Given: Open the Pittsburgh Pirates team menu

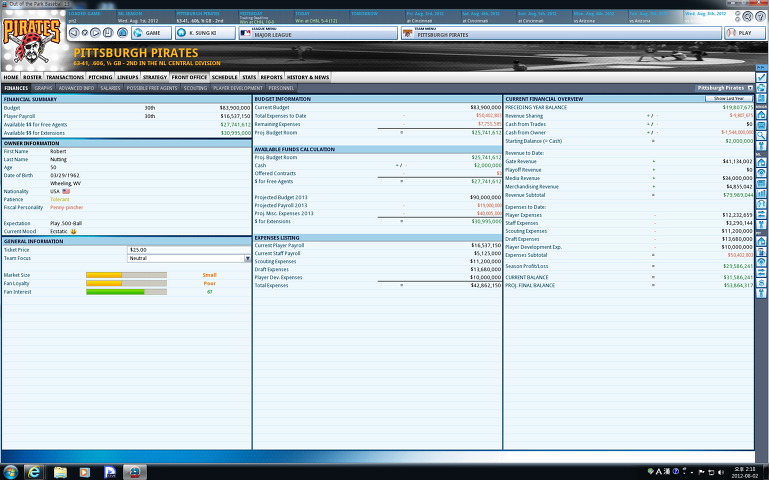Looking at the screenshot, I should (561, 33).
